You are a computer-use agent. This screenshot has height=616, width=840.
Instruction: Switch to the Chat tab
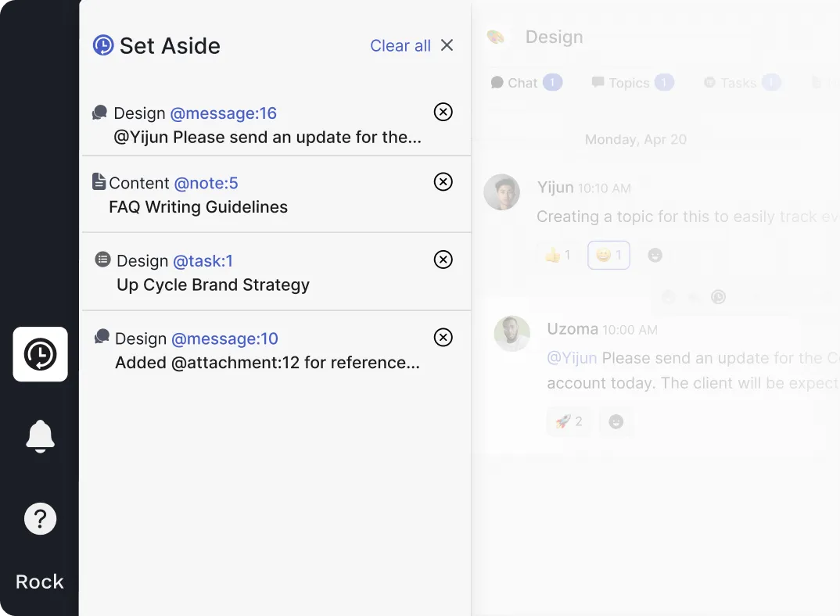coord(526,83)
